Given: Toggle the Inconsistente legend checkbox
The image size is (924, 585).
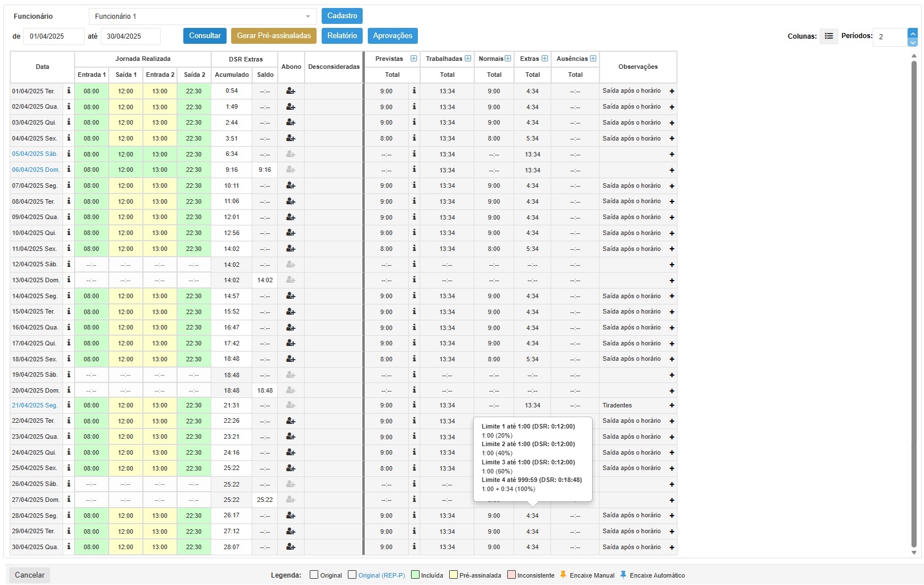Looking at the screenshot, I should [511, 575].
